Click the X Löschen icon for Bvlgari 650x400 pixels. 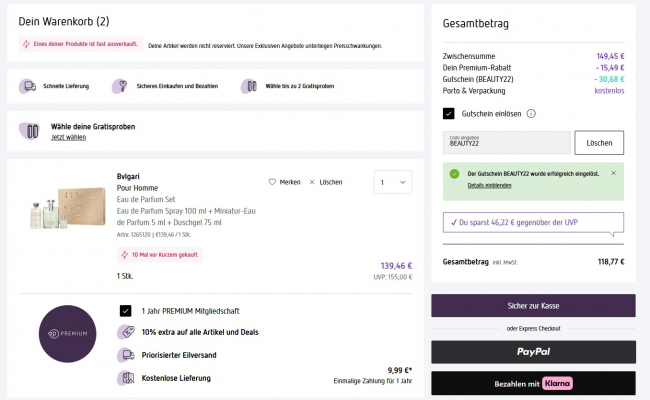coord(312,182)
